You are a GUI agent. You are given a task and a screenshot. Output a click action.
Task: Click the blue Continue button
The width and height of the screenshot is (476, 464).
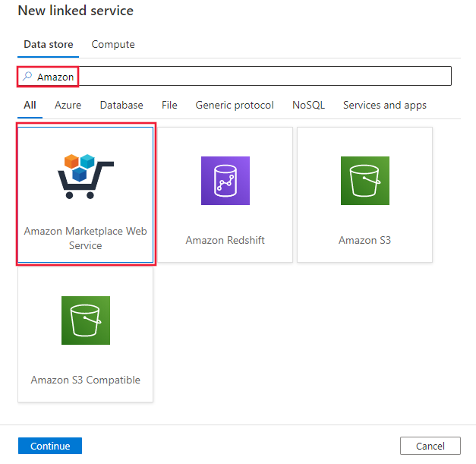tap(50, 446)
